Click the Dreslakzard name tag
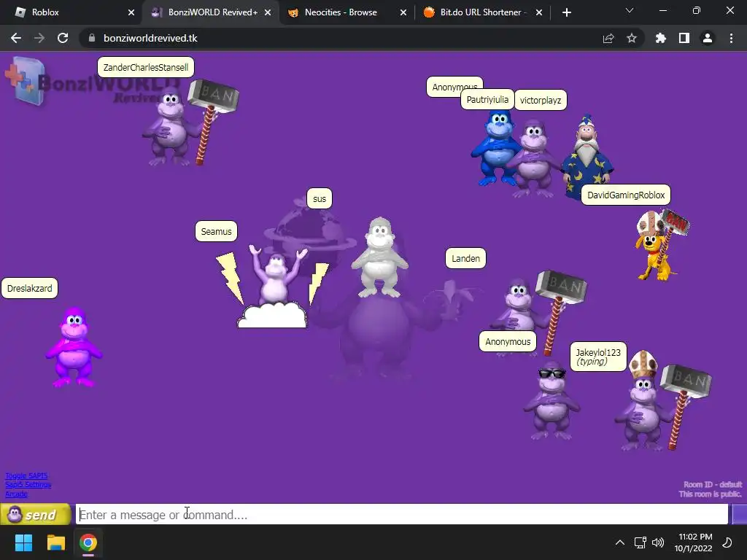 coord(29,288)
